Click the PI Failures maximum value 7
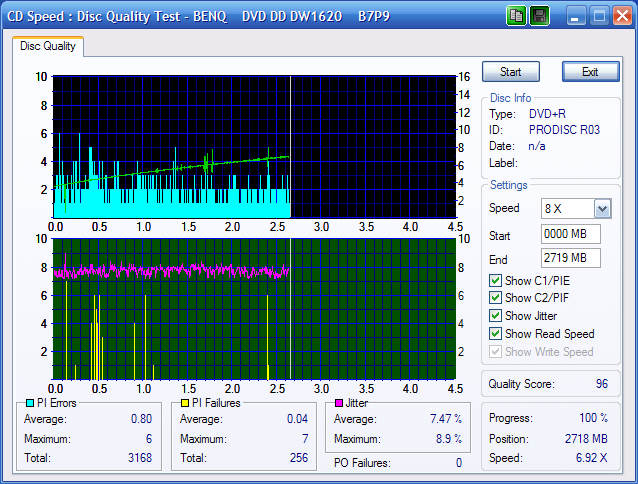The height and width of the screenshot is (484, 638). coord(305,439)
